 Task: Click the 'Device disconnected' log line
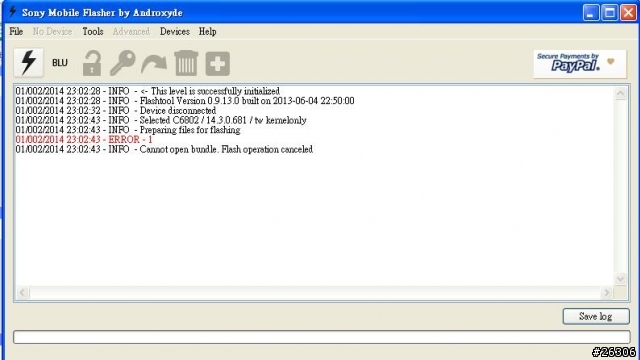point(116,111)
